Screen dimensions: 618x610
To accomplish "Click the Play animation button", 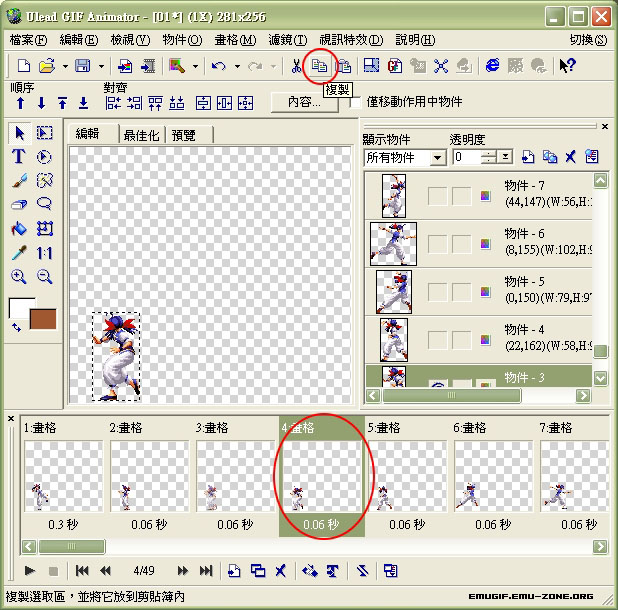I will pos(30,571).
